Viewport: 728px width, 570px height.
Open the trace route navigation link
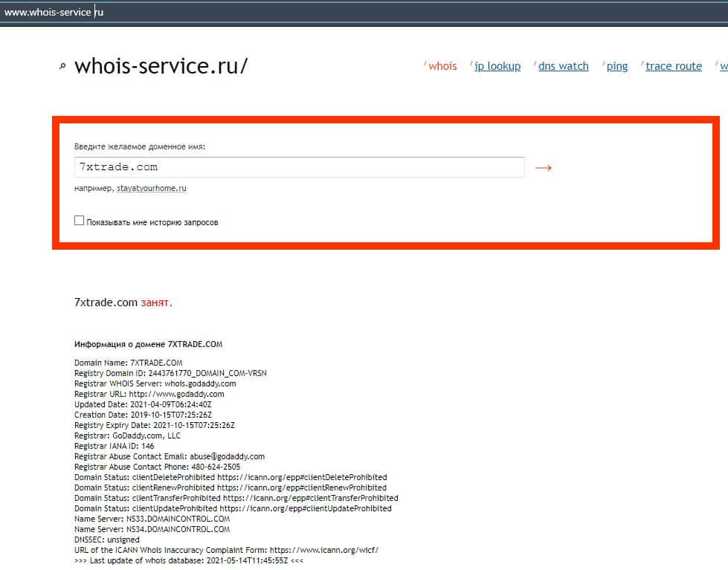click(674, 66)
